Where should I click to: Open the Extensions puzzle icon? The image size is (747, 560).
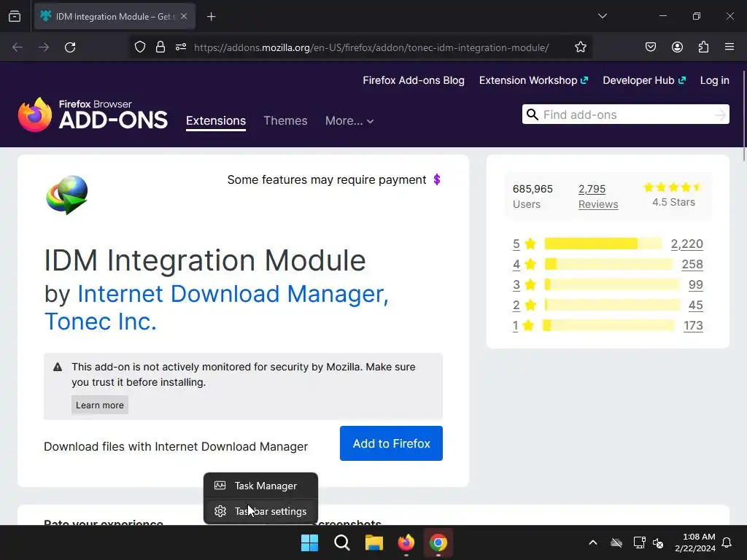pos(704,47)
